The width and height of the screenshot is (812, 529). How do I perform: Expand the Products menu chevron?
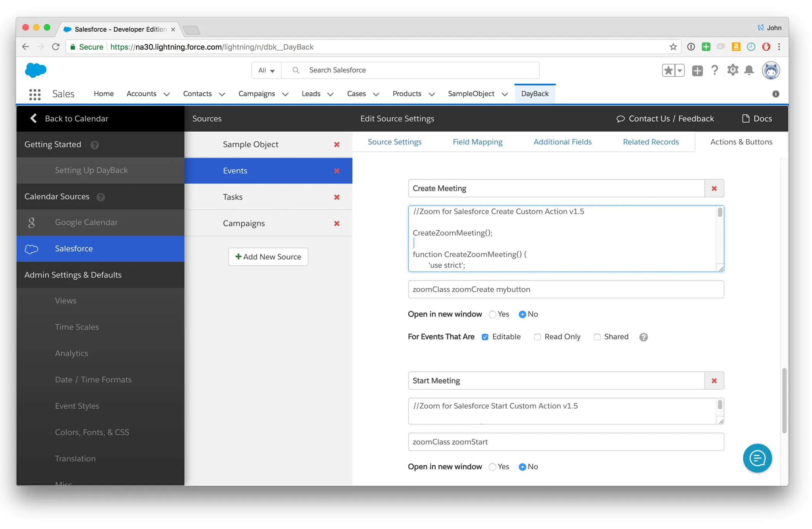(x=432, y=94)
